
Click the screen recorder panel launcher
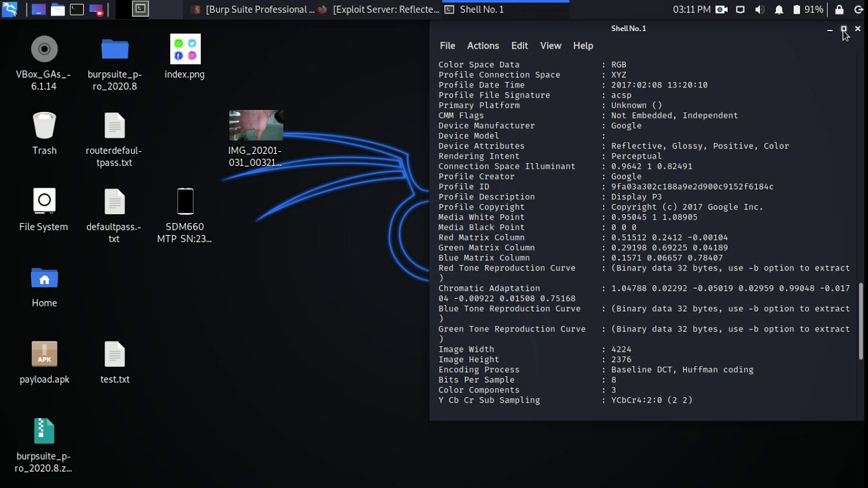(x=96, y=9)
